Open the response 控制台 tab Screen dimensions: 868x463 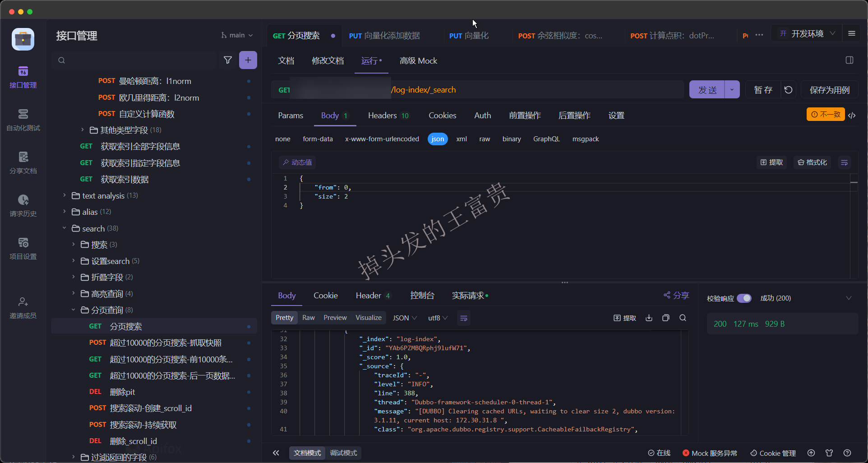coord(422,296)
